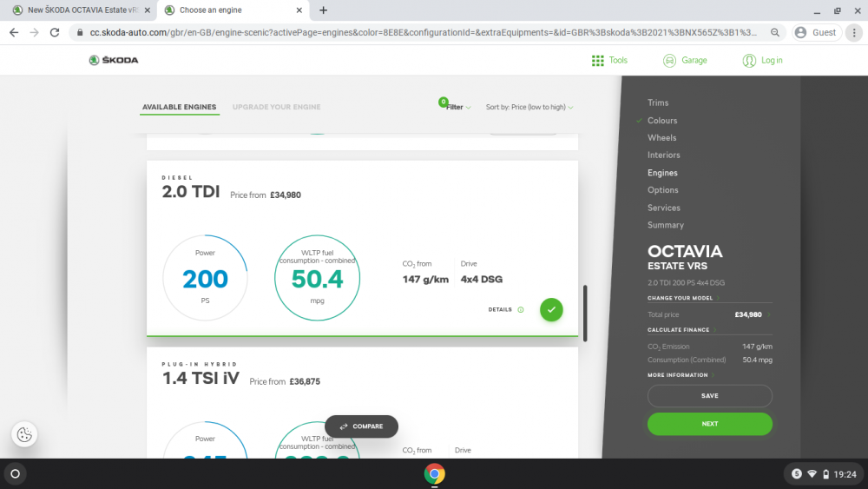Image resolution: width=868 pixels, height=489 pixels.
Task: Click the 147 g/km CO2 value on the 2.0 TDI card
Action: 425,279
